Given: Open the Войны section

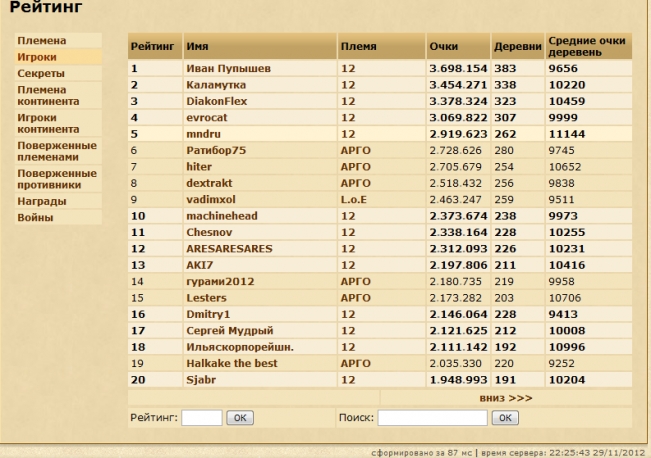Looking at the screenshot, I should coord(36,217).
